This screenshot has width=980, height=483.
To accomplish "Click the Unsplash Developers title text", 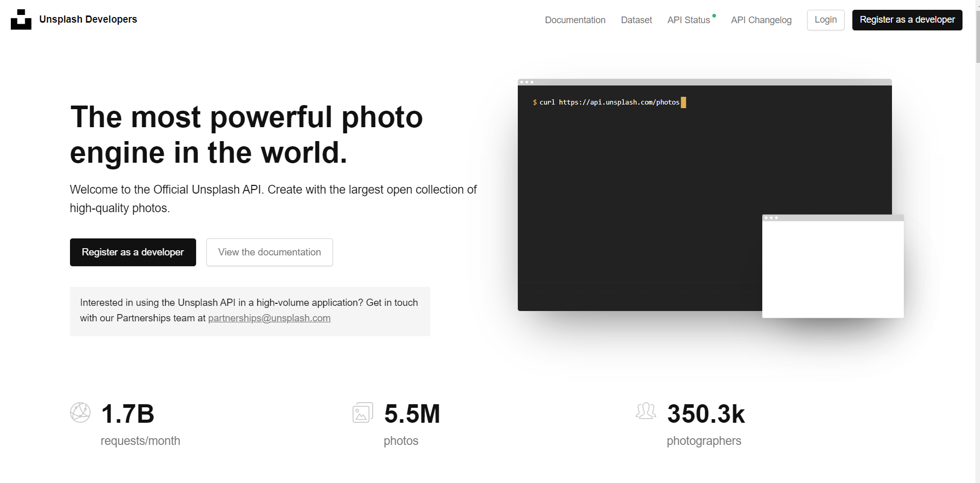I will pyautogui.click(x=88, y=20).
